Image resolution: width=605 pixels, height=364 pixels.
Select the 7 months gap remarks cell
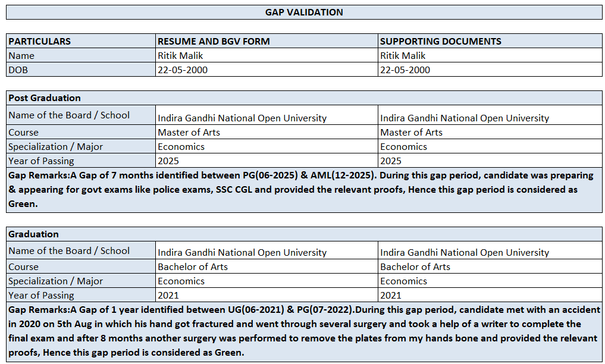(303, 189)
